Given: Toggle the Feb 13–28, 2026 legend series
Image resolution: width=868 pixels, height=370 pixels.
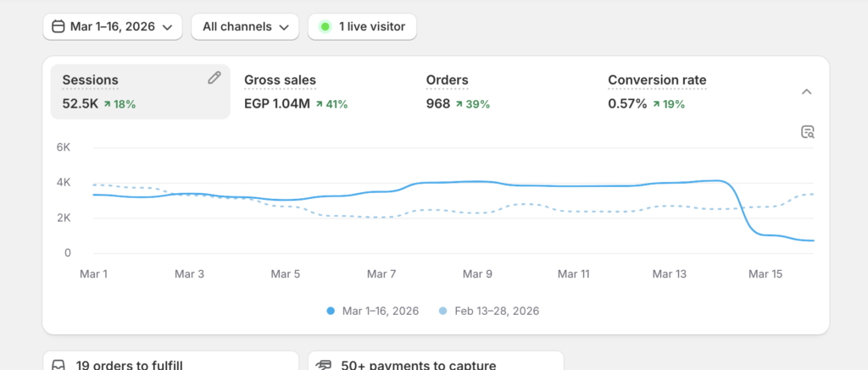Looking at the screenshot, I should (489, 311).
